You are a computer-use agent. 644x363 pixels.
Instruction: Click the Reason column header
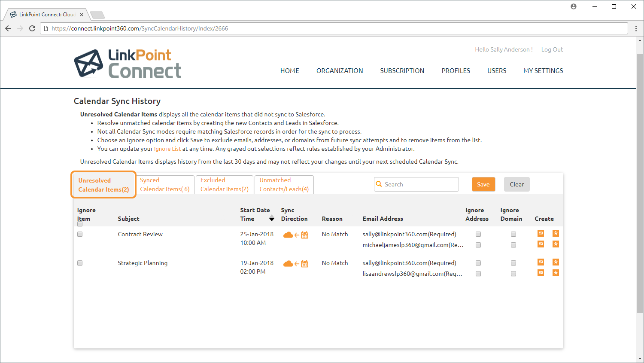pyautogui.click(x=332, y=219)
